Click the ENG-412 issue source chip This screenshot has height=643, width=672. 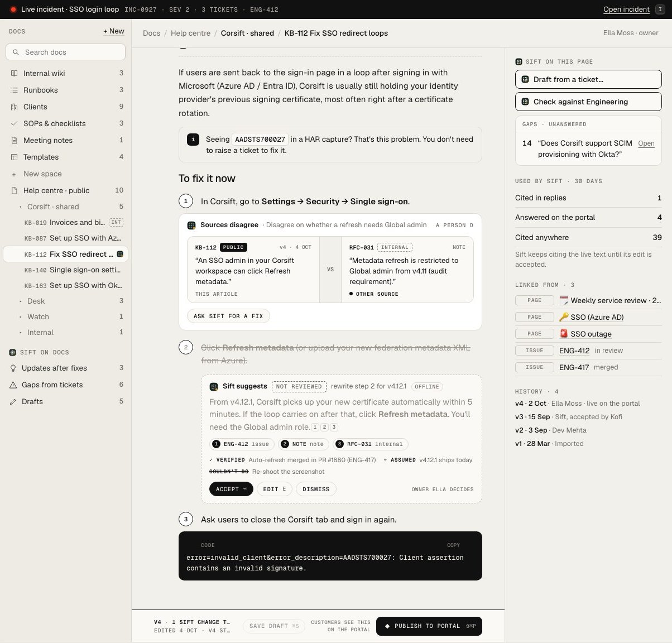coord(241,444)
